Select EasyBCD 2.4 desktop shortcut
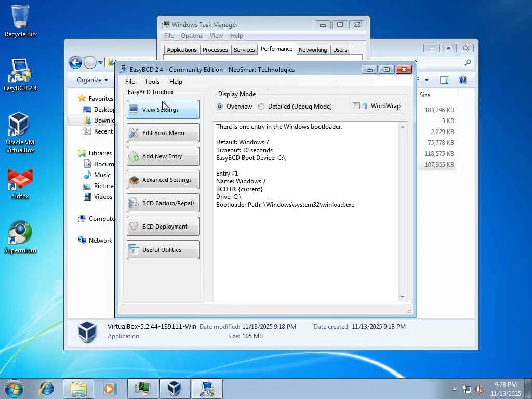This screenshot has height=399, width=532. click(x=20, y=75)
